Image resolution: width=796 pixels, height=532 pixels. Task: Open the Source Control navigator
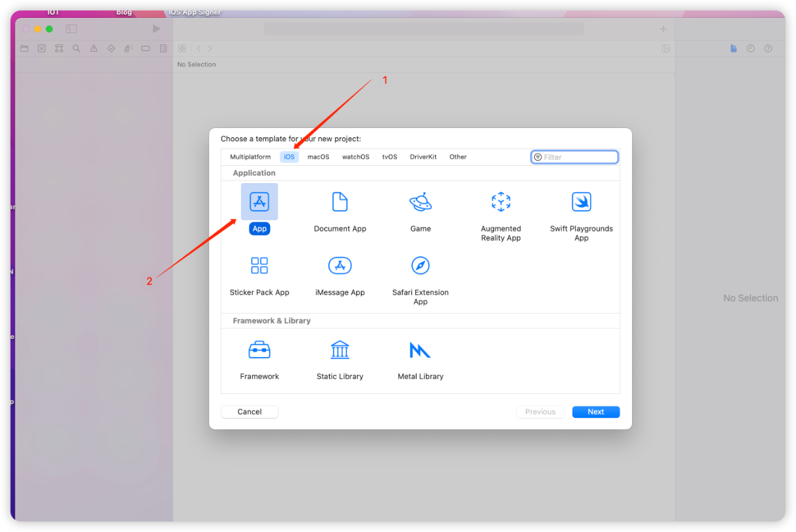click(42, 48)
